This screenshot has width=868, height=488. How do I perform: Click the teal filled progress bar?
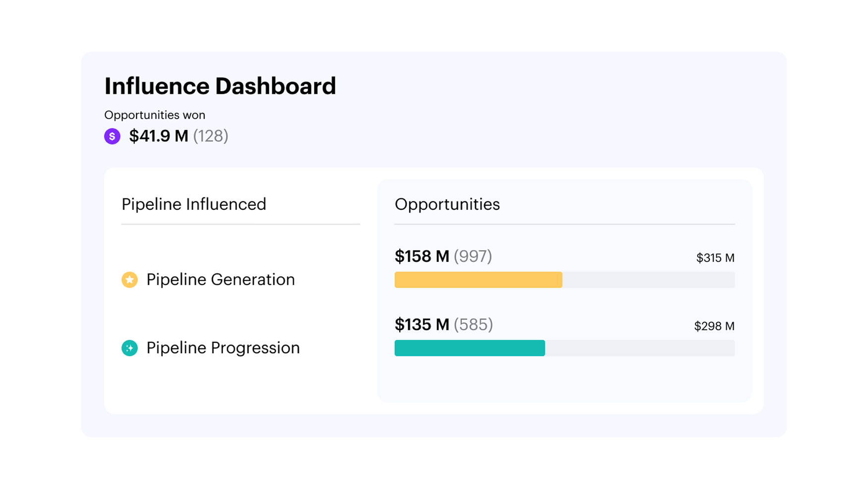coord(469,348)
